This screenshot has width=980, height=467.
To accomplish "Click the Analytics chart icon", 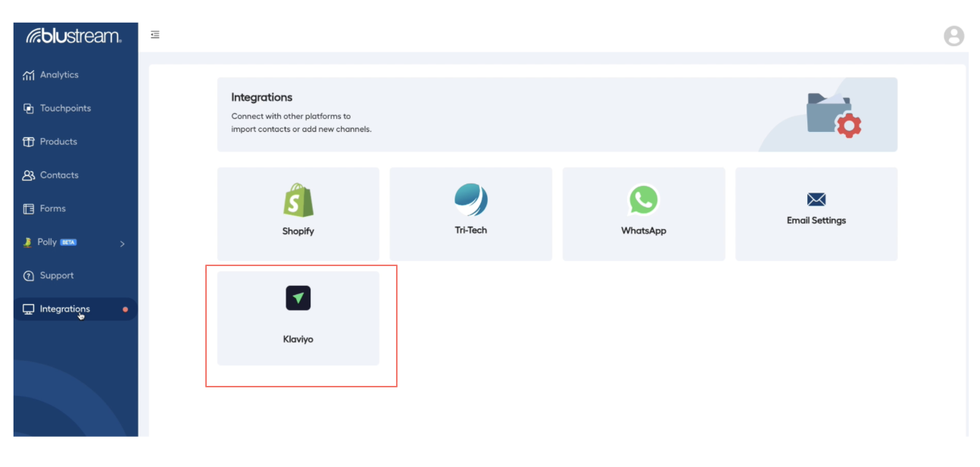I will pyautogui.click(x=29, y=75).
